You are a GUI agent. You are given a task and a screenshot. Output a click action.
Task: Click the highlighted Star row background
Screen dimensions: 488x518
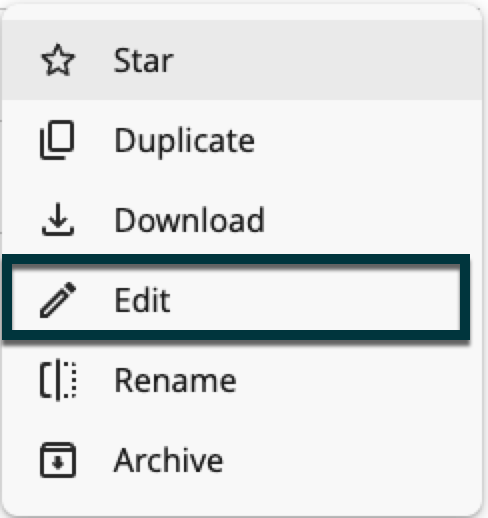click(242, 60)
